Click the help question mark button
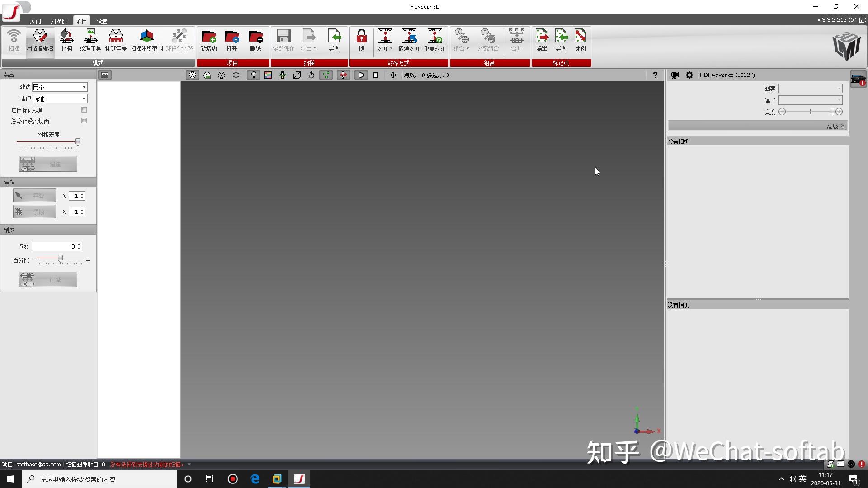 point(655,75)
